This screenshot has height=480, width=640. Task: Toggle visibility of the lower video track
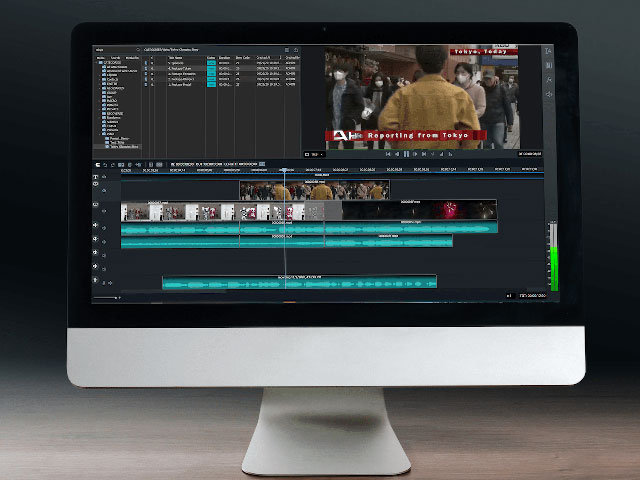click(x=104, y=211)
